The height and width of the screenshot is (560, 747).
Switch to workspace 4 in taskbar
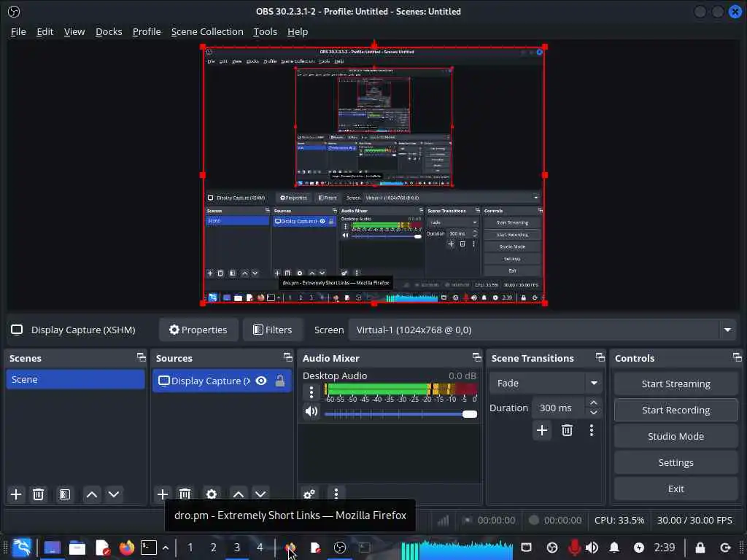(260, 548)
